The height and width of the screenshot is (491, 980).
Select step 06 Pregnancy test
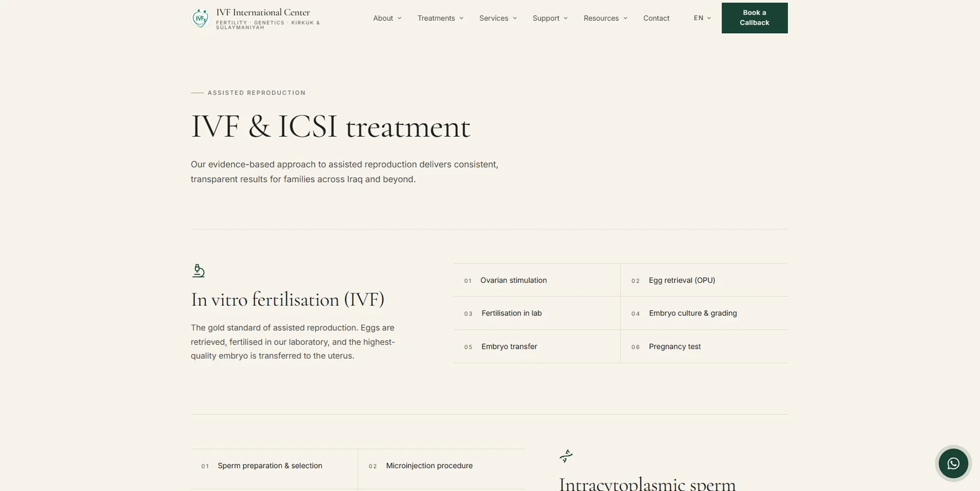click(x=704, y=347)
